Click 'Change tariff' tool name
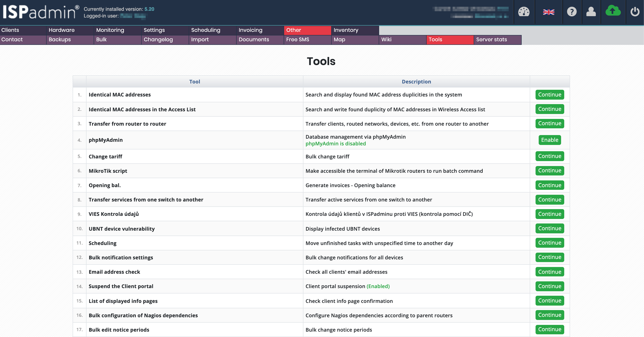Screen dimensions: 644x337 click(105, 156)
